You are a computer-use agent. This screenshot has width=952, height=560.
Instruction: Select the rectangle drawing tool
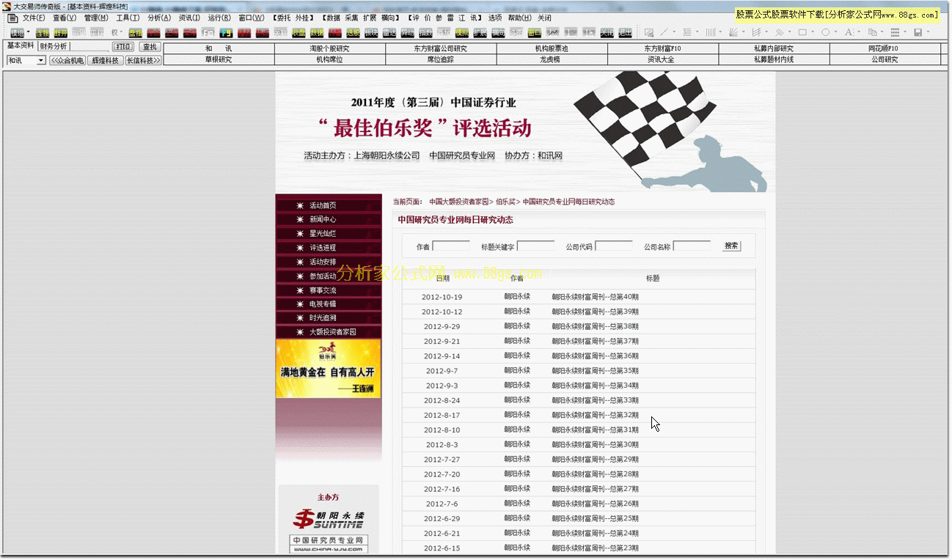point(802,32)
